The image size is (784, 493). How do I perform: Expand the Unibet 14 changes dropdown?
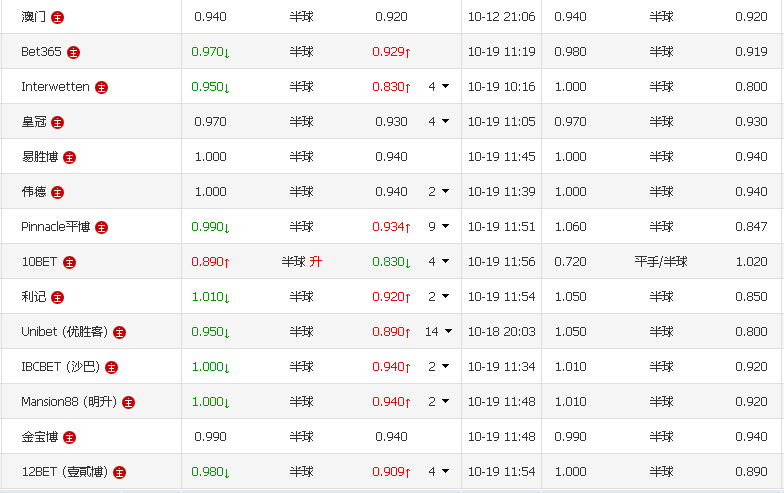448,332
